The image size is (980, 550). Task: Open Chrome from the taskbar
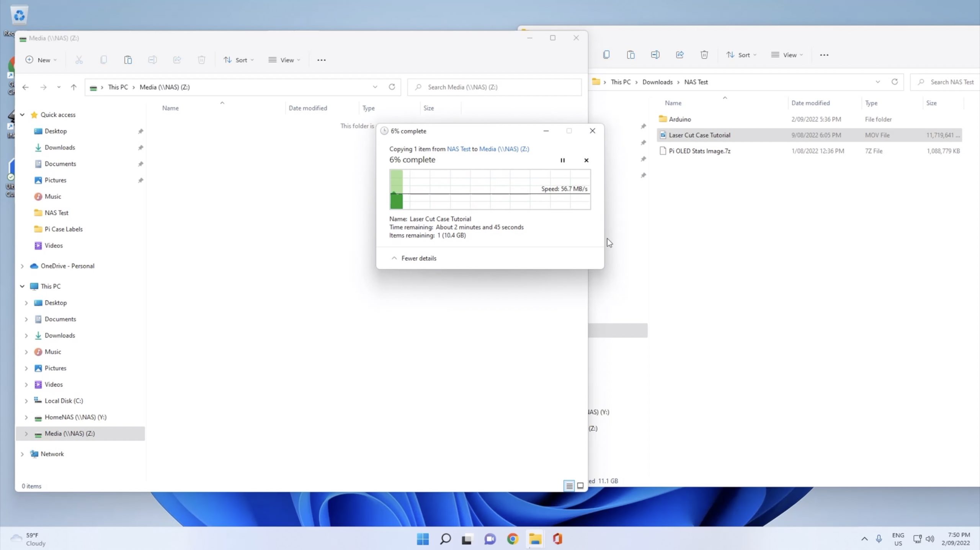(513, 539)
